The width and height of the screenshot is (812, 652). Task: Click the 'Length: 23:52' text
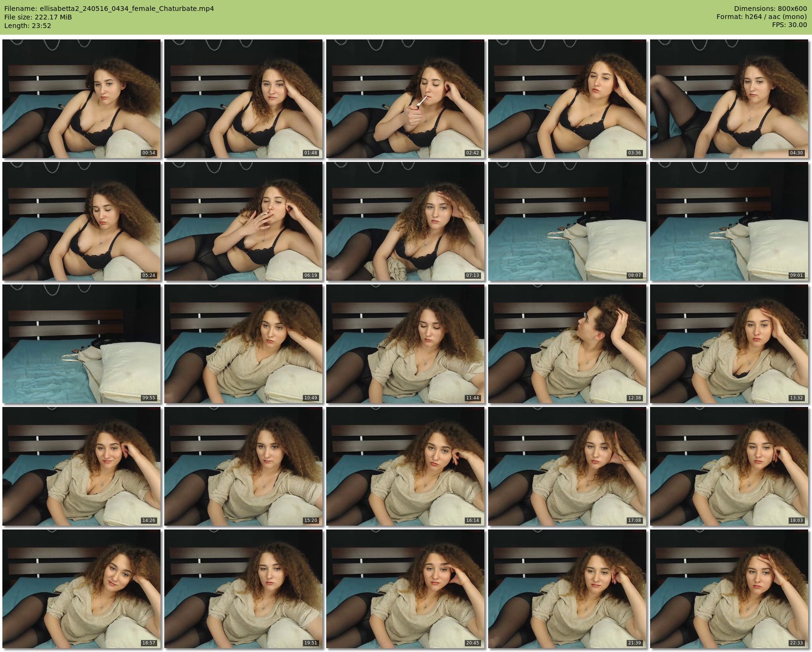pyautogui.click(x=28, y=26)
